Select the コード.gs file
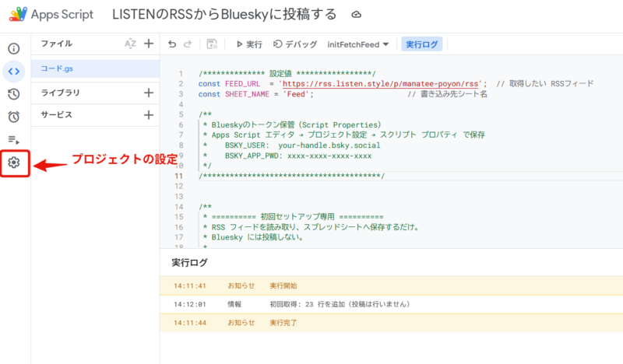This screenshot has height=364, width=623. 95,68
